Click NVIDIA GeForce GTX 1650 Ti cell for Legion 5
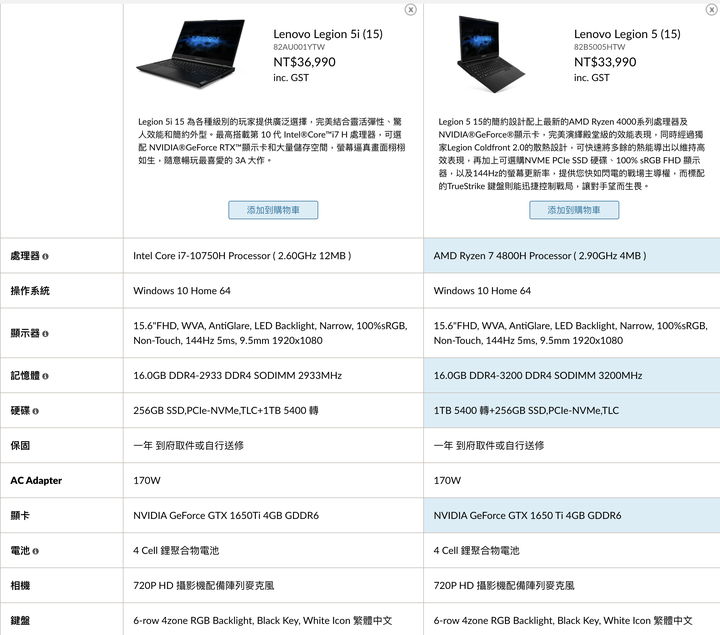720x635 pixels. click(x=572, y=516)
